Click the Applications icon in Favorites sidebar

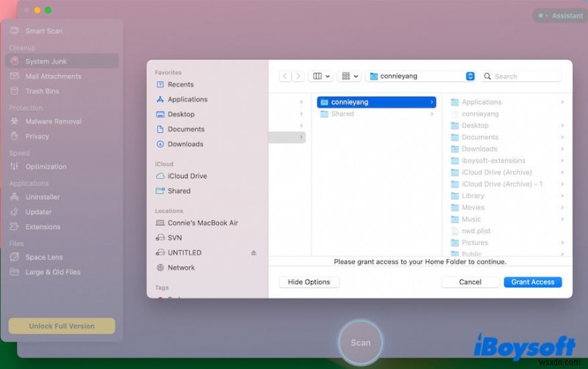pos(160,99)
